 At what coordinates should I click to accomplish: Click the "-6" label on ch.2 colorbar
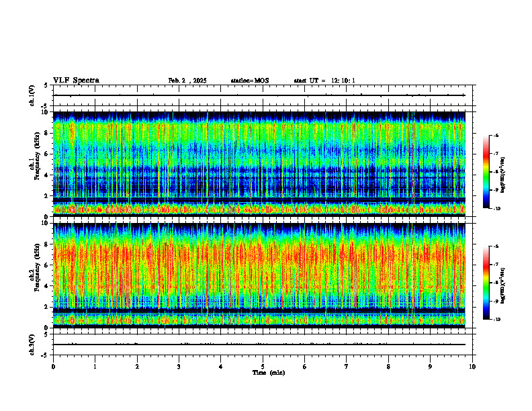pos(496,246)
